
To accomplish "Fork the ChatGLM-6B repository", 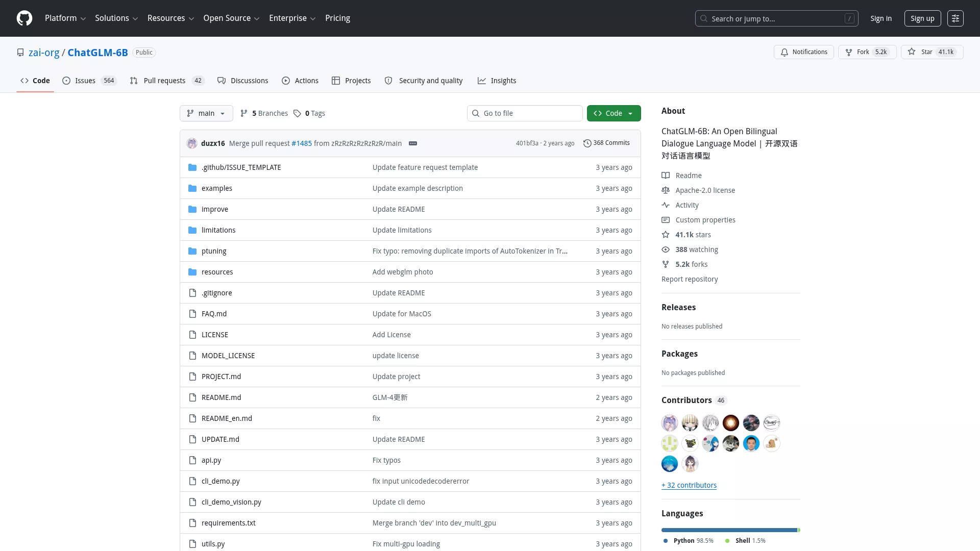I will tap(867, 52).
